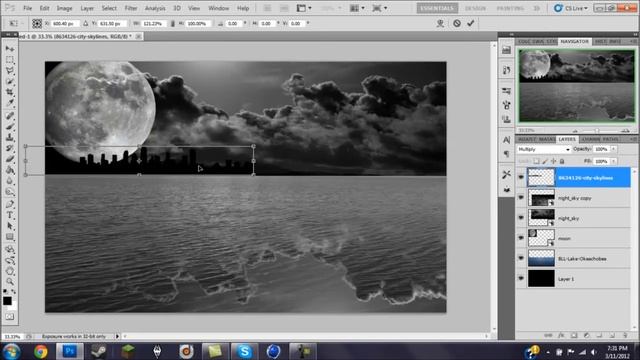Open the CS Live dropdown
This screenshot has width=640, height=360.
[571, 8]
